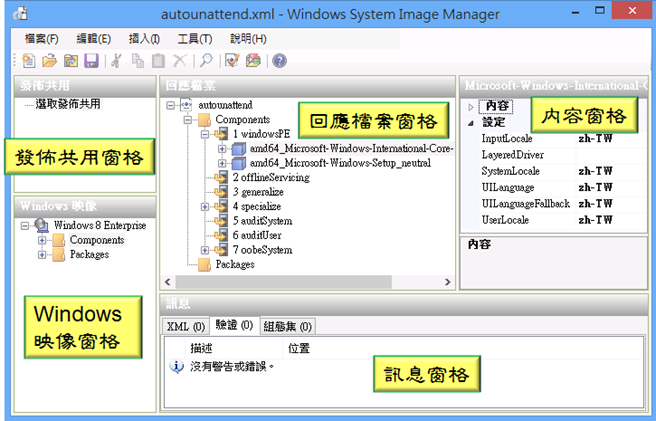This screenshot has height=421, width=656.
Task: Select the 3 generalize pass
Action: 258,192
